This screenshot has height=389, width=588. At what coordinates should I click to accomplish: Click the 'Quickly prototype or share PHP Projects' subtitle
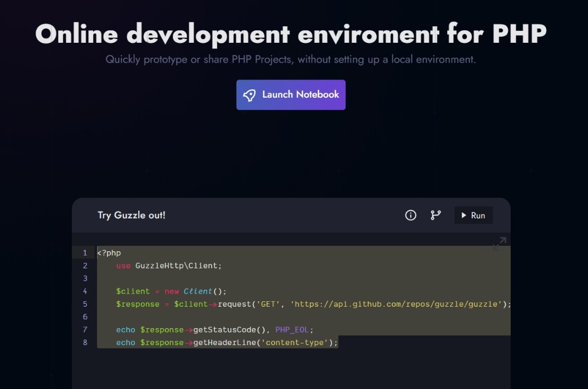click(x=199, y=59)
